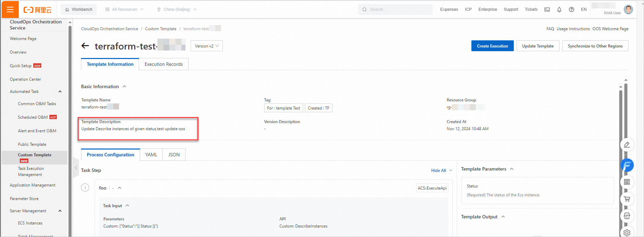Click Custom Template breadcrumb
644x237 pixels.
161,29
